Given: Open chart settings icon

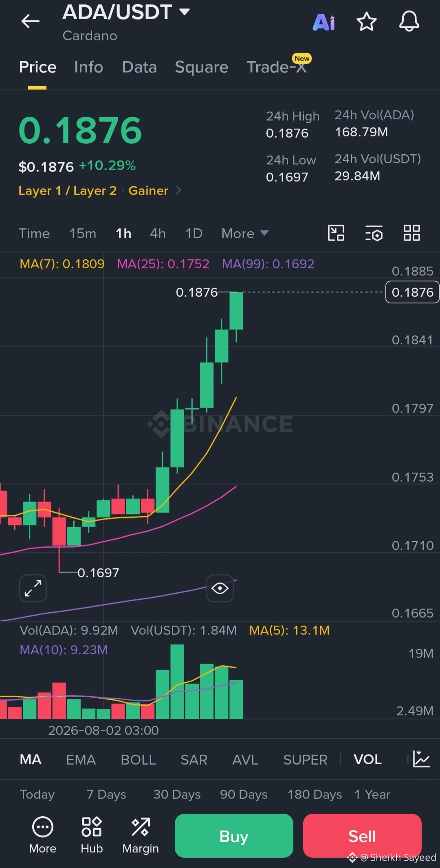Looking at the screenshot, I should coord(374,233).
